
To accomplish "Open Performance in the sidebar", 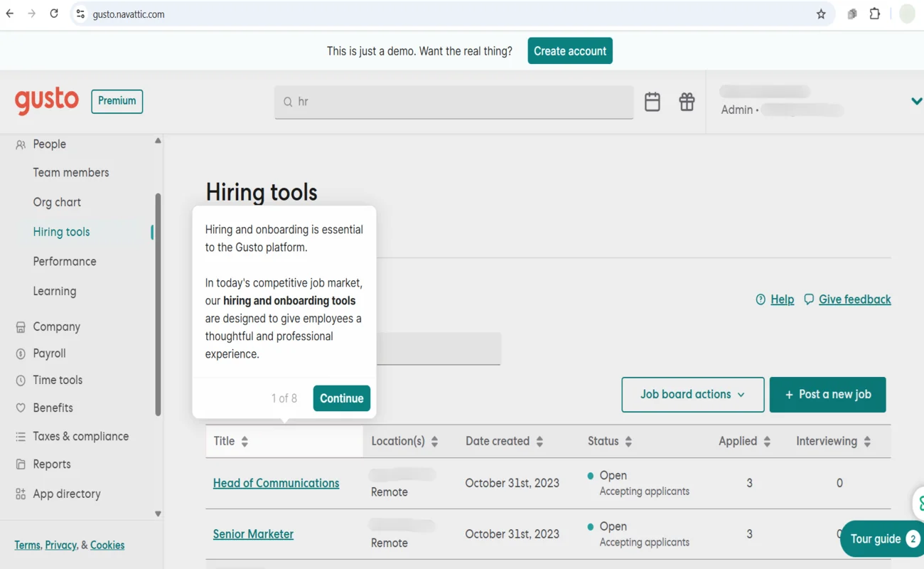I will pyautogui.click(x=65, y=262).
